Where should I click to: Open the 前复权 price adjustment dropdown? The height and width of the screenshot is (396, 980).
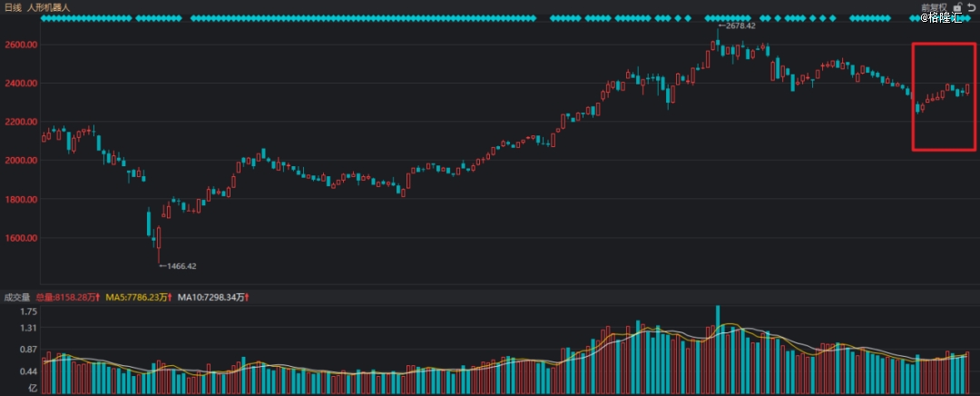934,6
